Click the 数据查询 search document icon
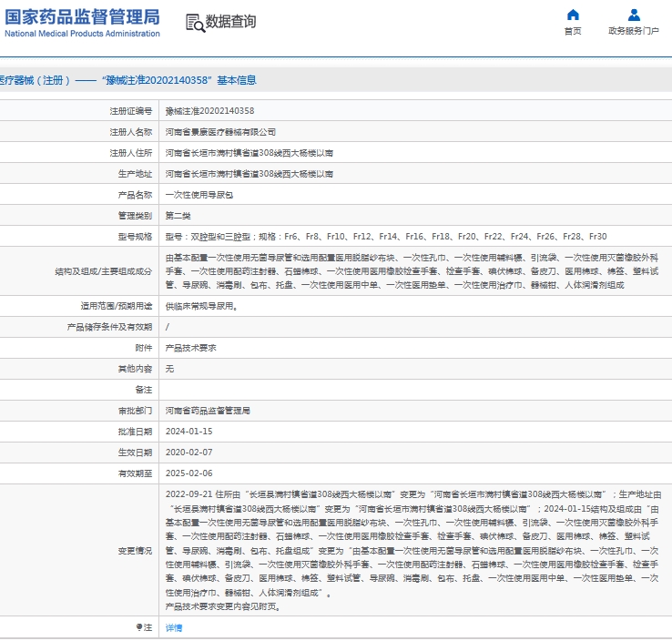 [195, 23]
